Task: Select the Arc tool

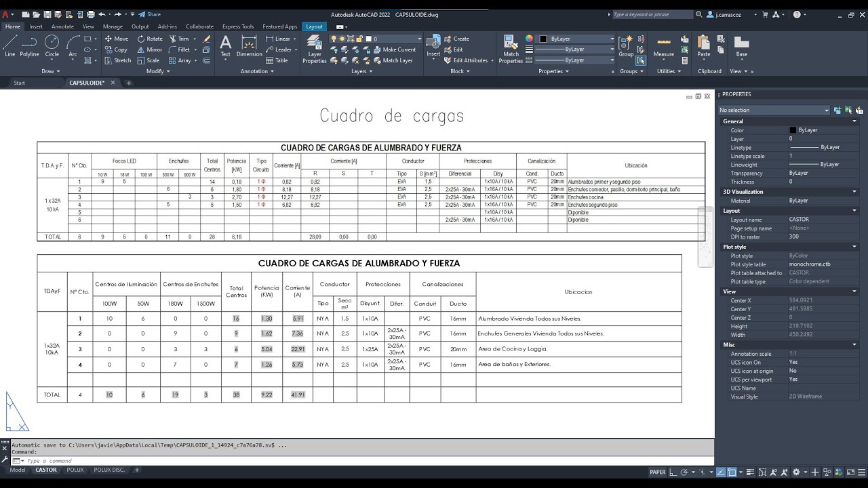Action: [73, 46]
